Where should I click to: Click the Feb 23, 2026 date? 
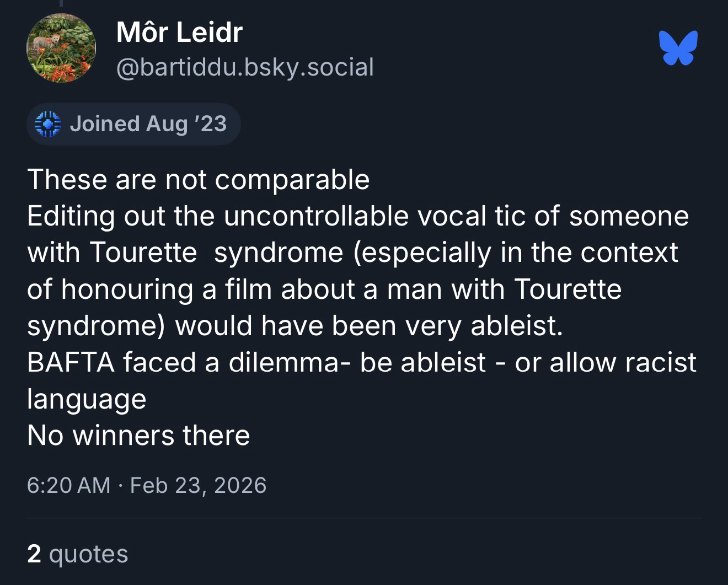(198, 485)
